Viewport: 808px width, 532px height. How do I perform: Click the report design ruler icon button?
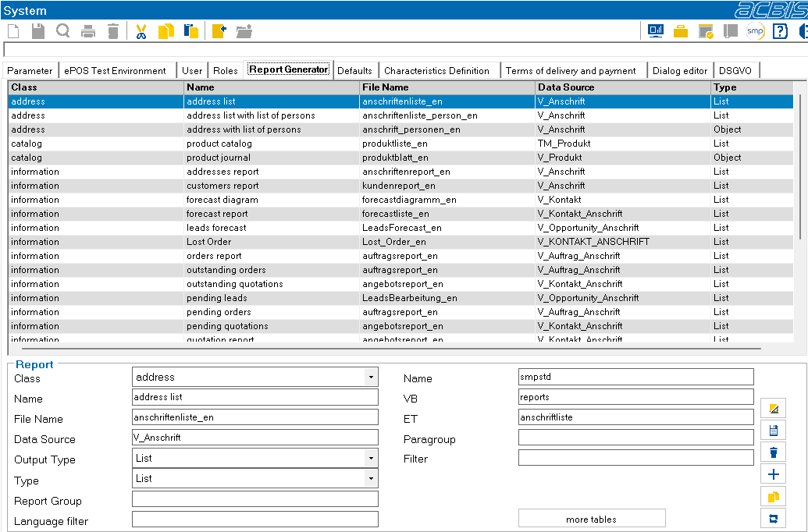point(773,409)
